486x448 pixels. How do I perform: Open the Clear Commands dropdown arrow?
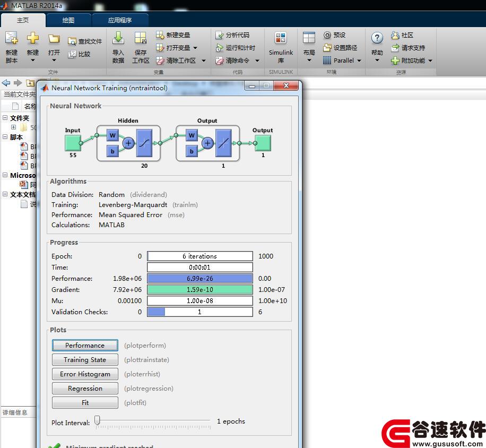click(257, 61)
